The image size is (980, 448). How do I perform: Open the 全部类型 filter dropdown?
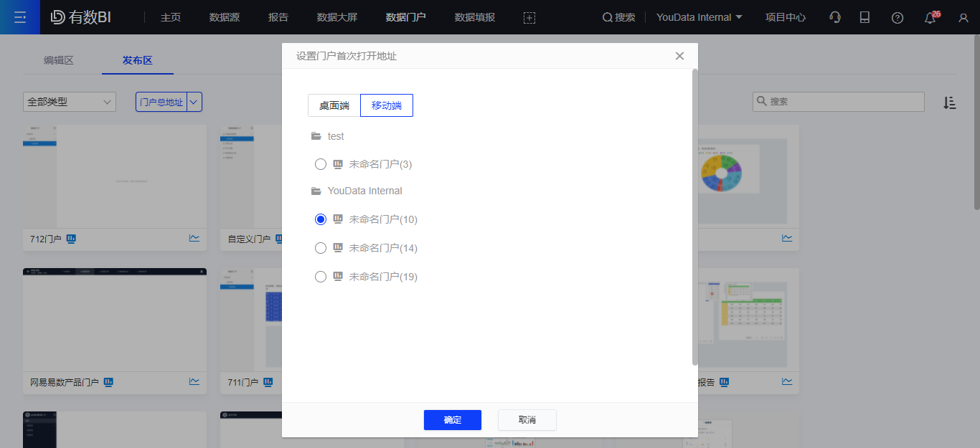tap(70, 102)
